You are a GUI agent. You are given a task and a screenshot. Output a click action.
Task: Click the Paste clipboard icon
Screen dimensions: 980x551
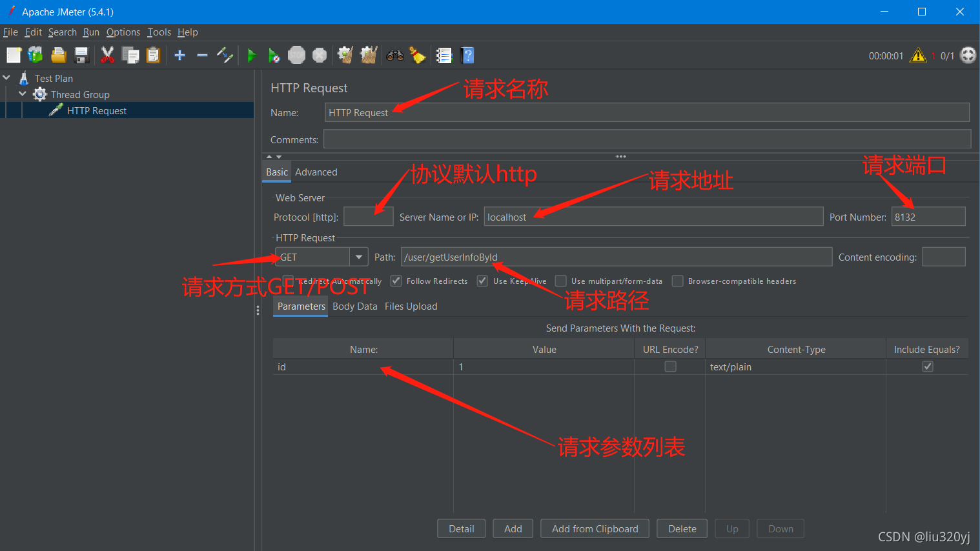[x=153, y=55]
